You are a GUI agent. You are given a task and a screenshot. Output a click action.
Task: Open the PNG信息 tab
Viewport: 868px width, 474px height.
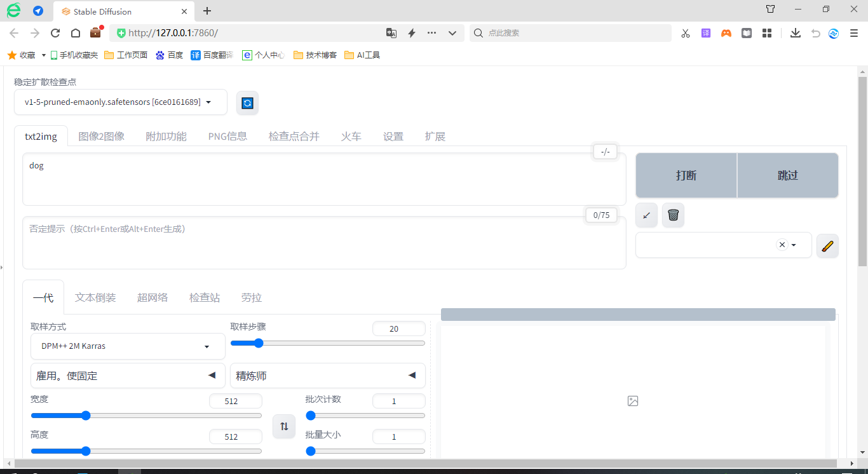pyautogui.click(x=227, y=136)
